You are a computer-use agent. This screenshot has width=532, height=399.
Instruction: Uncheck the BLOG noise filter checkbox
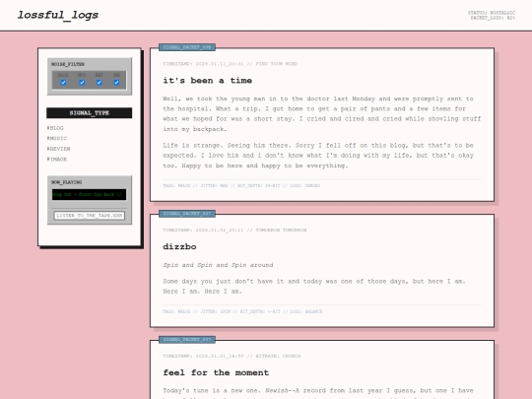[63, 83]
